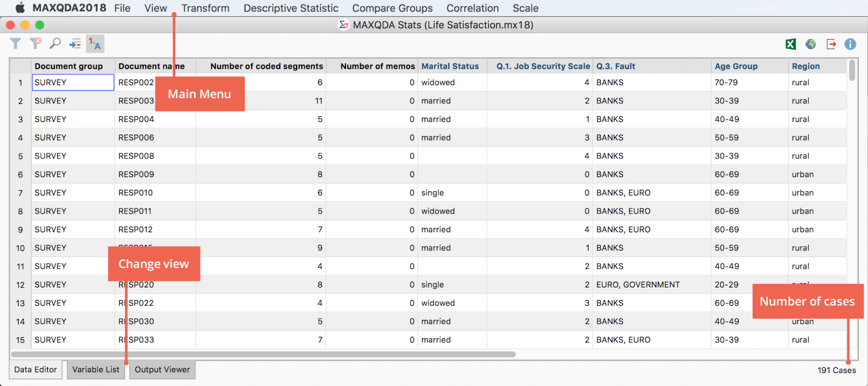Open the Descriptive Statistic menu
This screenshot has width=868, height=386.
[291, 8]
